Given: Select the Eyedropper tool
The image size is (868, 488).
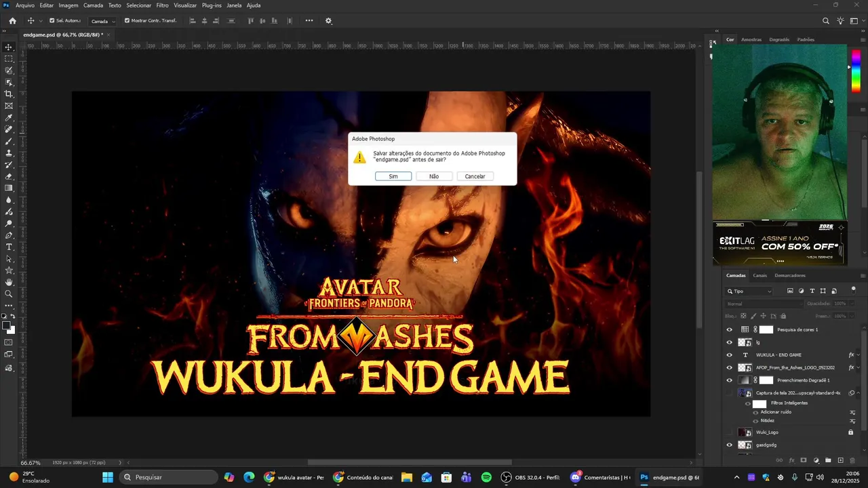Looking at the screenshot, I should (x=9, y=118).
